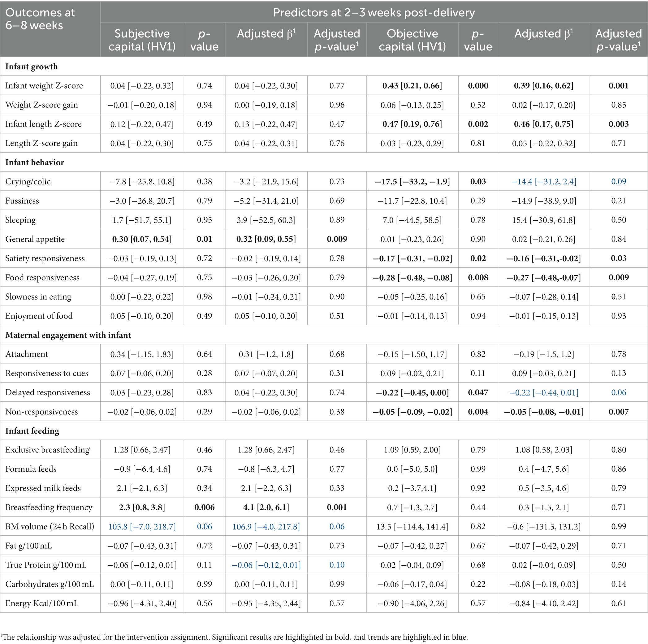Click the 'Predictors at 2–3 weeks post-delivery' header

pyautogui.click(x=374, y=13)
